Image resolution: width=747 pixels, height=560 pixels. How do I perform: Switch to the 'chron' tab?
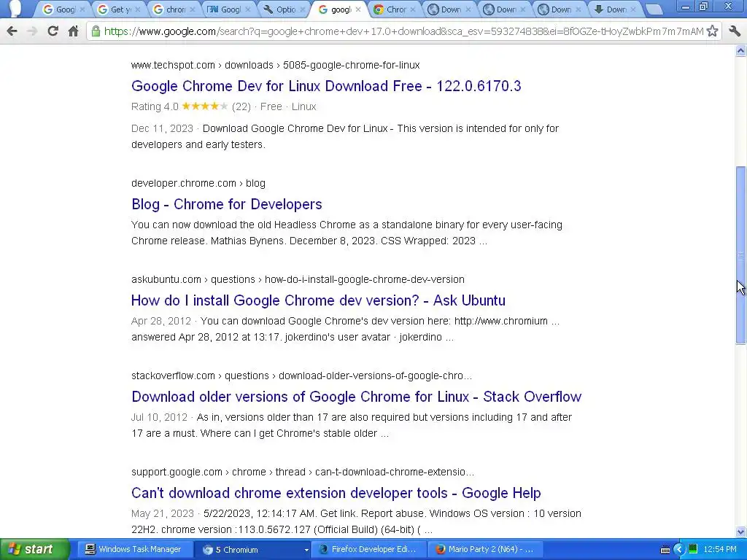click(171, 9)
